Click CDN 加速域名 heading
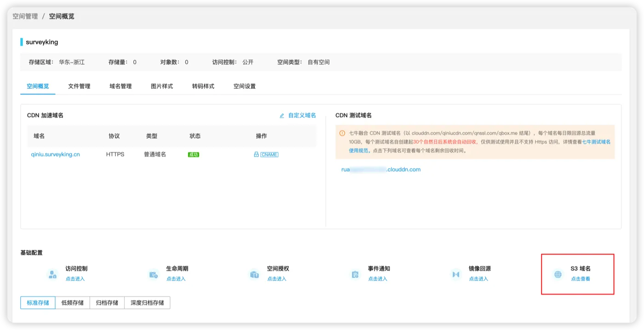This screenshot has width=644, height=330. click(x=45, y=116)
